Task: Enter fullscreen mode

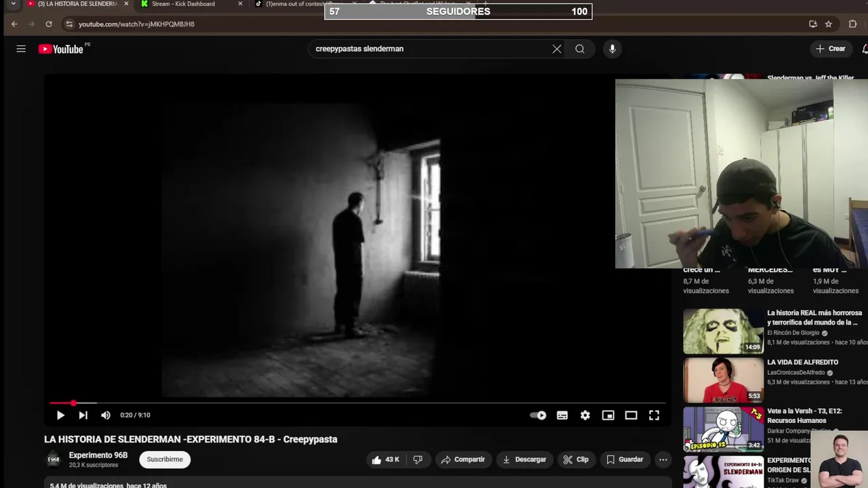Action: [654, 415]
